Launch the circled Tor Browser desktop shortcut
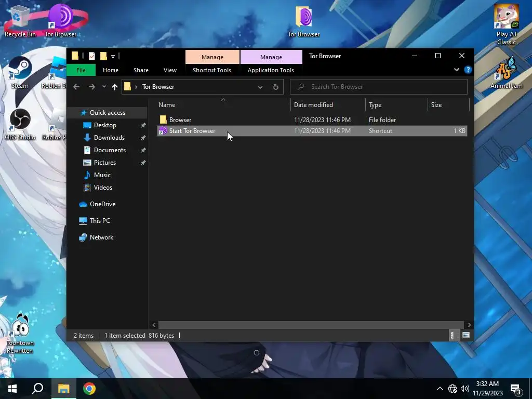532x399 pixels. point(61,21)
